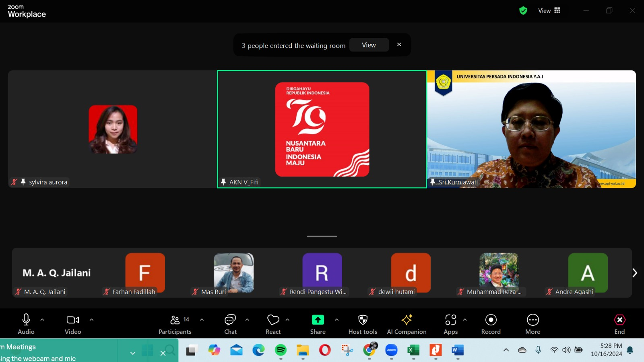Click the red End meeting button
This screenshot has height=362, width=644.
click(x=620, y=324)
